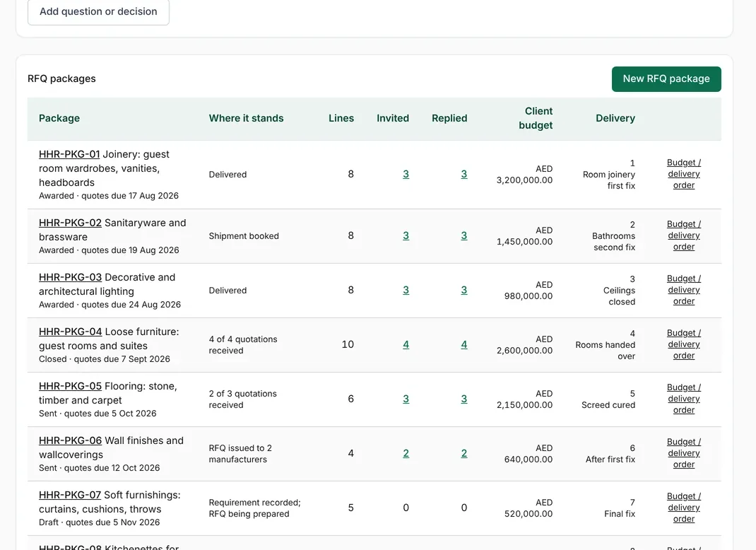Open HHR-PKG-03 Decorative lighting package
The width and height of the screenshot is (756, 550).
click(70, 277)
